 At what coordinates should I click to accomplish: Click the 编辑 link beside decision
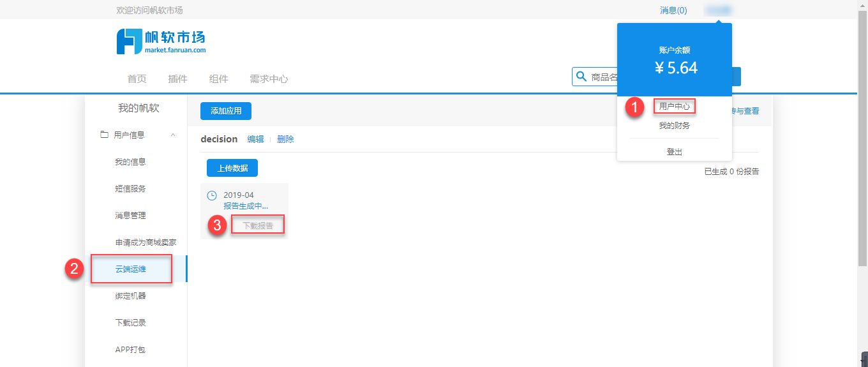pos(255,139)
